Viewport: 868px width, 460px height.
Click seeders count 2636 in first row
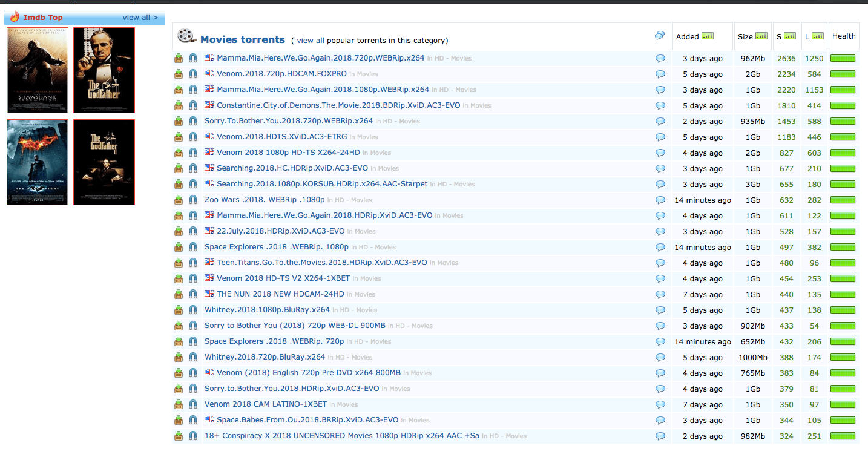(x=786, y=58)
